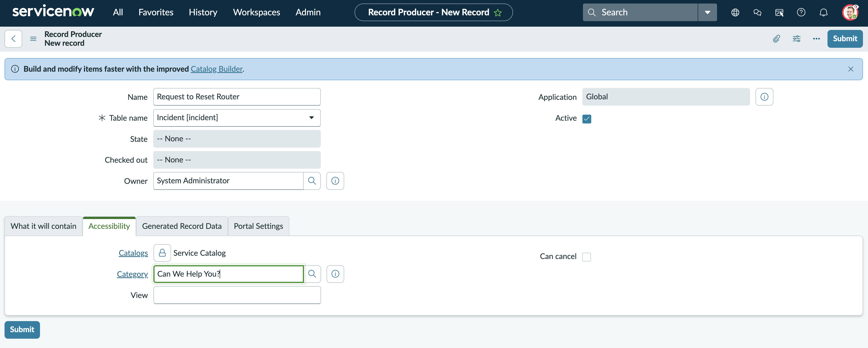Focus the Owner input field
Screen dimensions: 868x348
pos(228,181)
